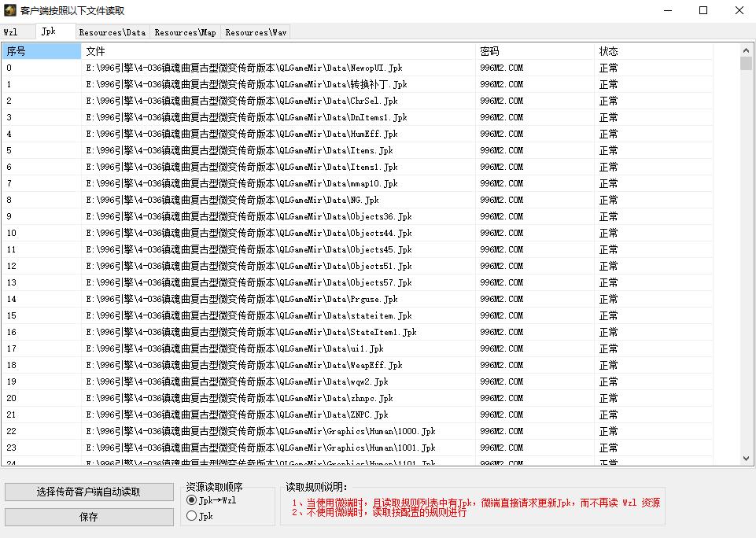Select the ZNPC.Jpk file row
Viewport: 756px width, 538px height.
point(357,415)
